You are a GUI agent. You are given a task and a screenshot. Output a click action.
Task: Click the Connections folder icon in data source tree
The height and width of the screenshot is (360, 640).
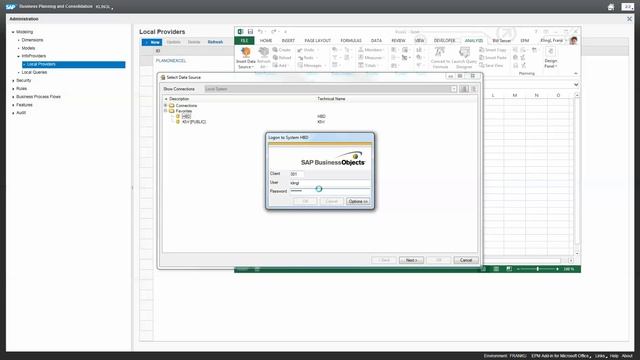pos(172,105)
